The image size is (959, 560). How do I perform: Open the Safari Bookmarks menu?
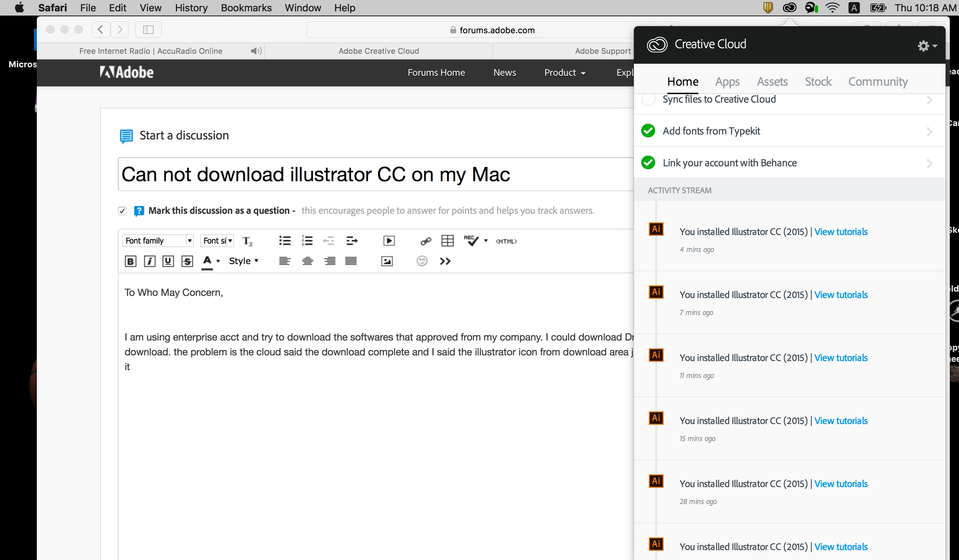coord(246,7)
